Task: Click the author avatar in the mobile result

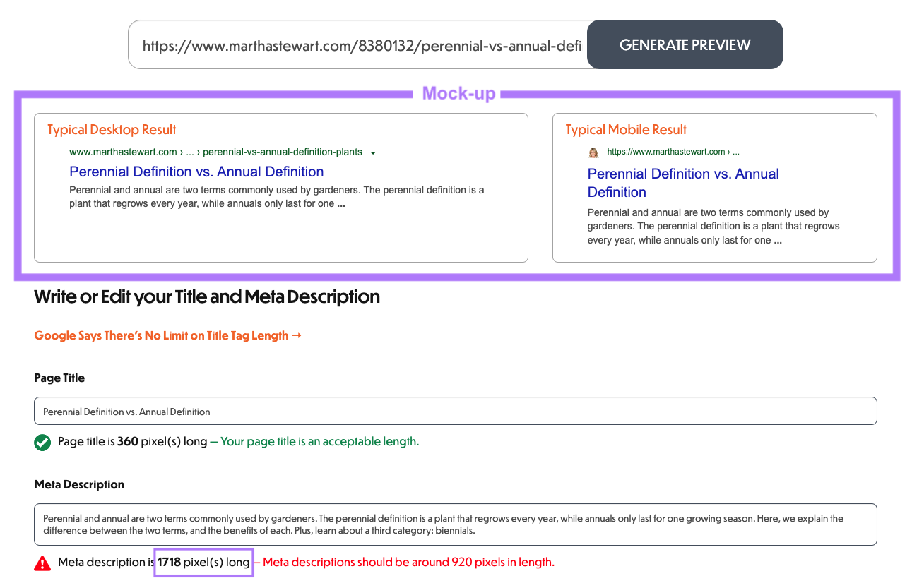Action: click(x=593, y=152)
